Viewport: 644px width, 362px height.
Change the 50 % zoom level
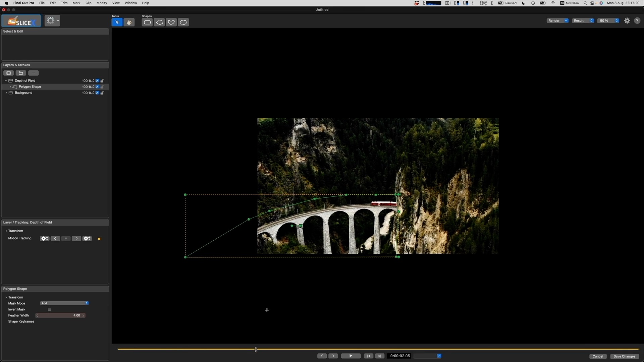608,21
